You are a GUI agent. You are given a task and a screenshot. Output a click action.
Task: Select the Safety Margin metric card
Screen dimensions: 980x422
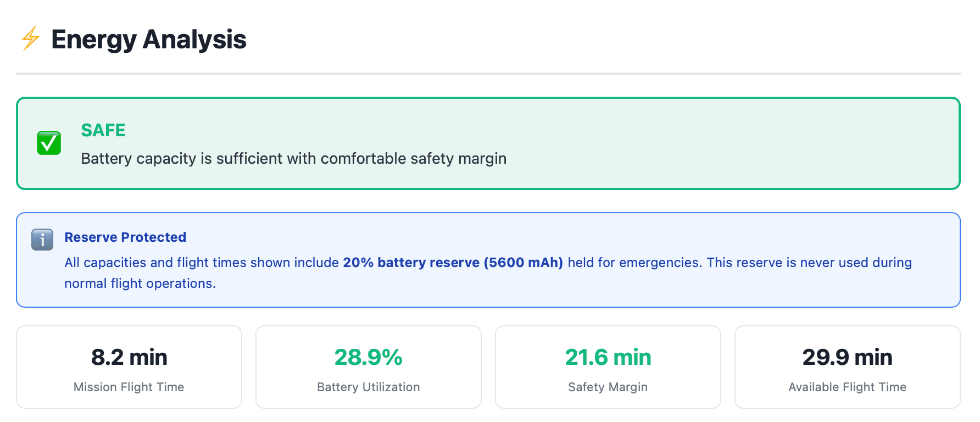pos(608,367)
